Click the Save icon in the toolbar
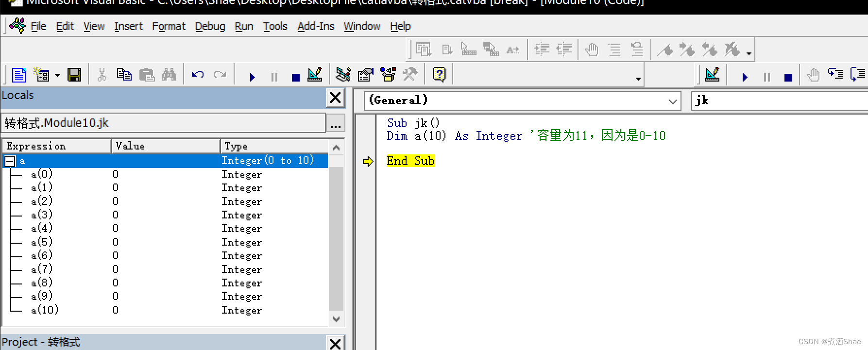Screen dimensions: 868x350 (x=74, y=75)
